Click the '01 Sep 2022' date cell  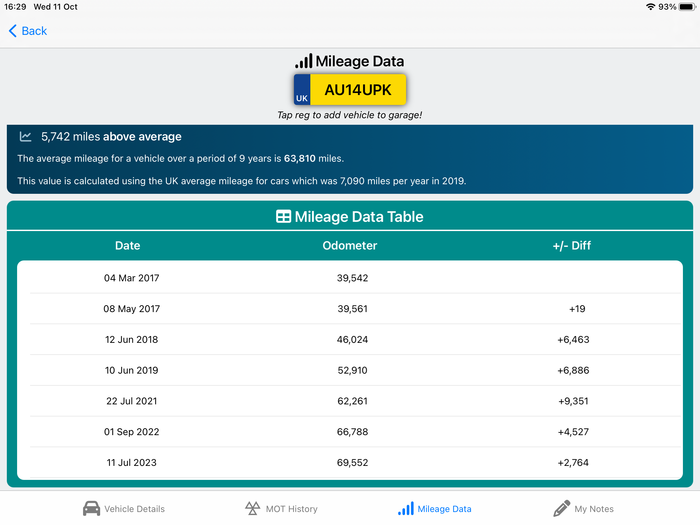[x=132, y=432]
